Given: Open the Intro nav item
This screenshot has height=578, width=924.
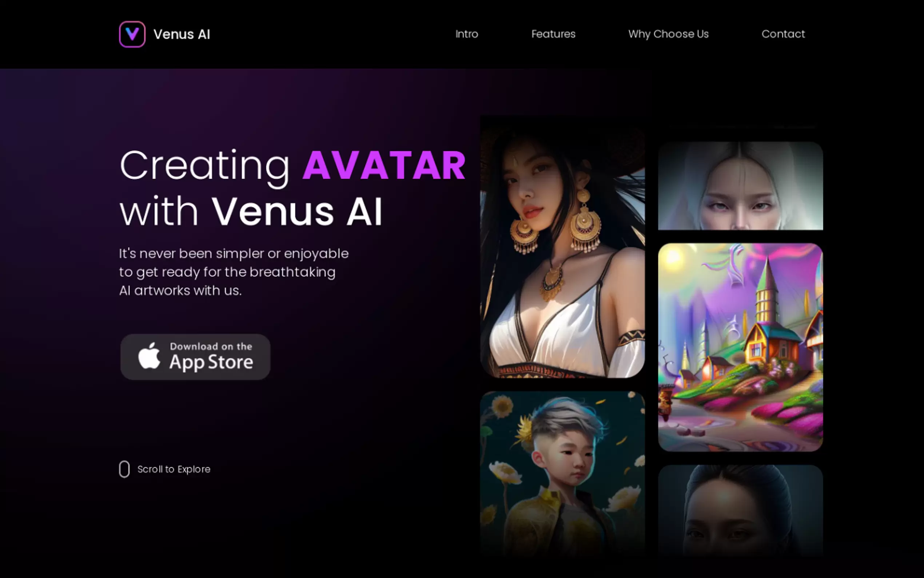Looking at the screenshot, I should (x=466, y=34).
